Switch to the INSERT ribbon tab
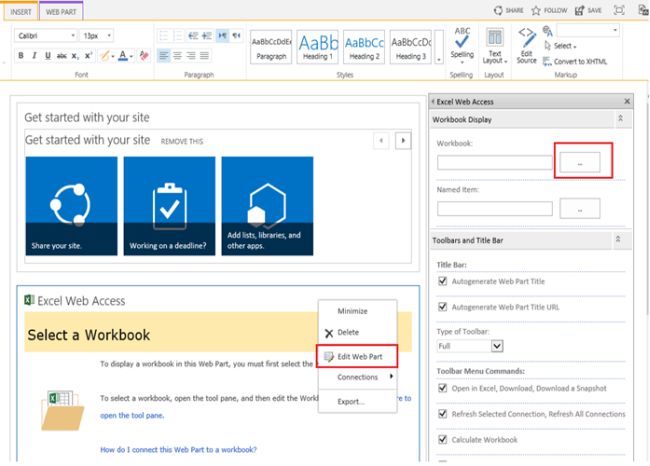Image resolution: width=650 pixels, height=466 pixels. click(21, 12)
